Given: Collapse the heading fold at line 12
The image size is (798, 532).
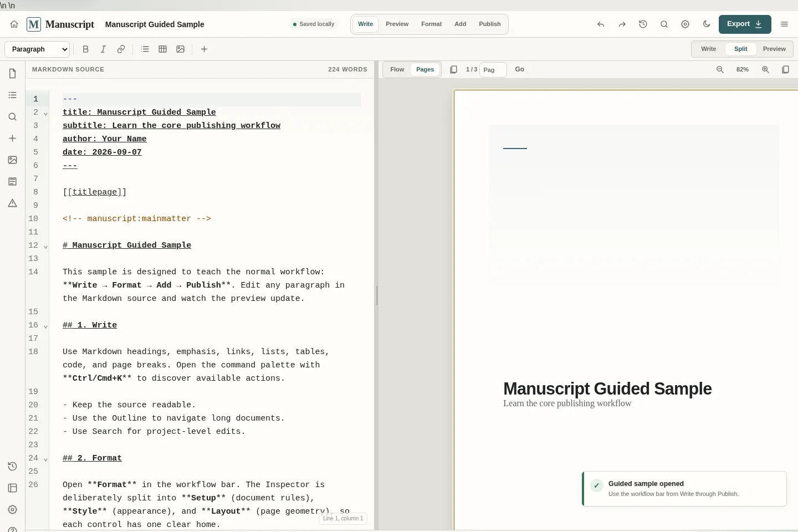Looking at the screenshot, I should pyautogui.click(x=45, y=247).
